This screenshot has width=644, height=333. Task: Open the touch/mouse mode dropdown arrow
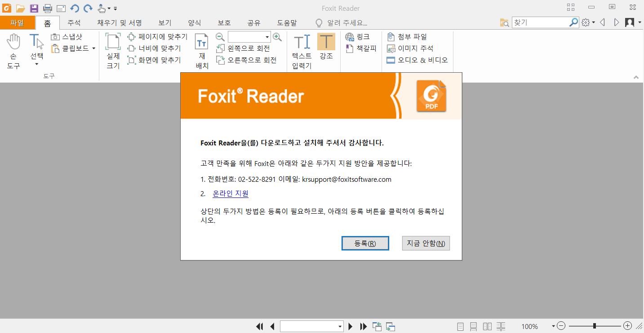[109, 9]
